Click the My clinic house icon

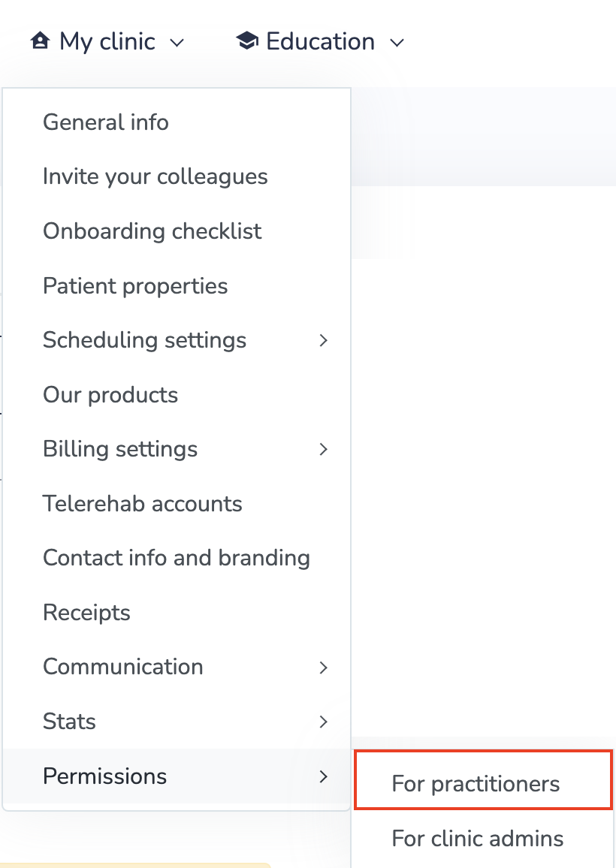[40, 41]
